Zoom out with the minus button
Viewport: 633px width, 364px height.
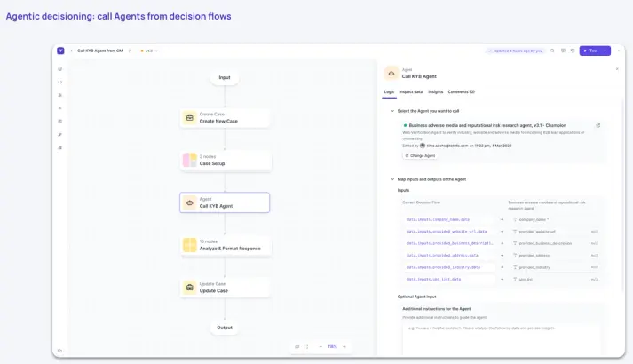tap(320, 346)
